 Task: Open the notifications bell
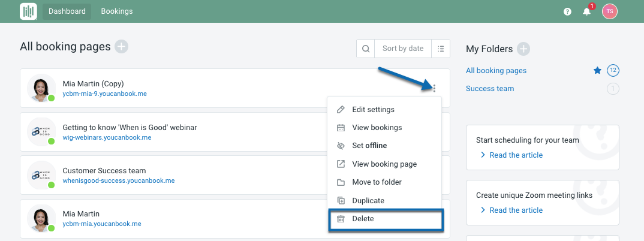tap(587, 11)
